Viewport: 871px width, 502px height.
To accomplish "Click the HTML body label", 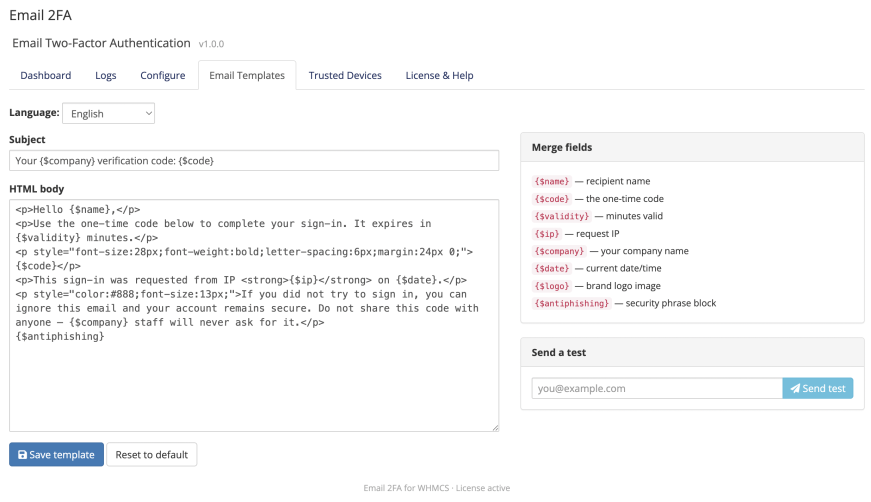I will pyautogui.click(x=37, y=189).
